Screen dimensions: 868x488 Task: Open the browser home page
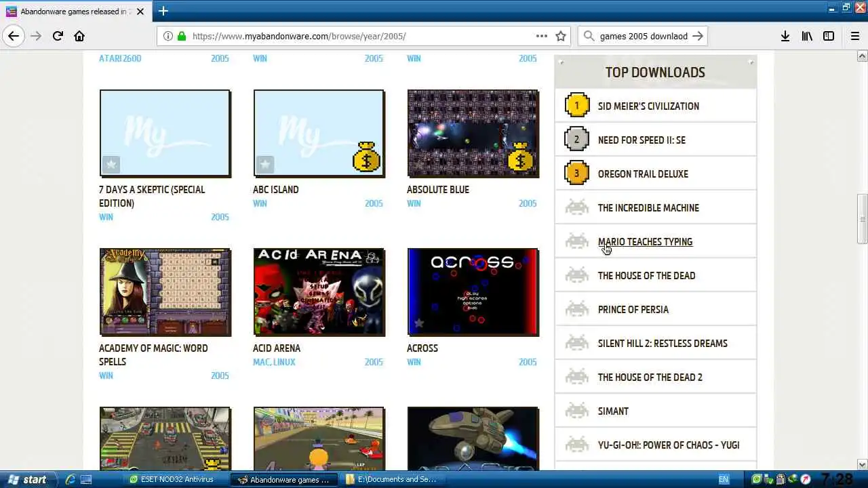pyautogui.click(x=79, y=36)
